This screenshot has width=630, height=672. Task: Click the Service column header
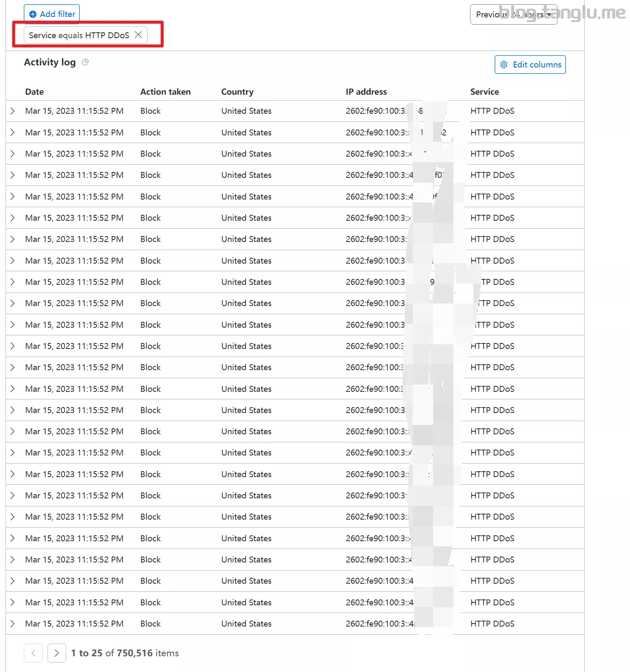coord(484,92)
